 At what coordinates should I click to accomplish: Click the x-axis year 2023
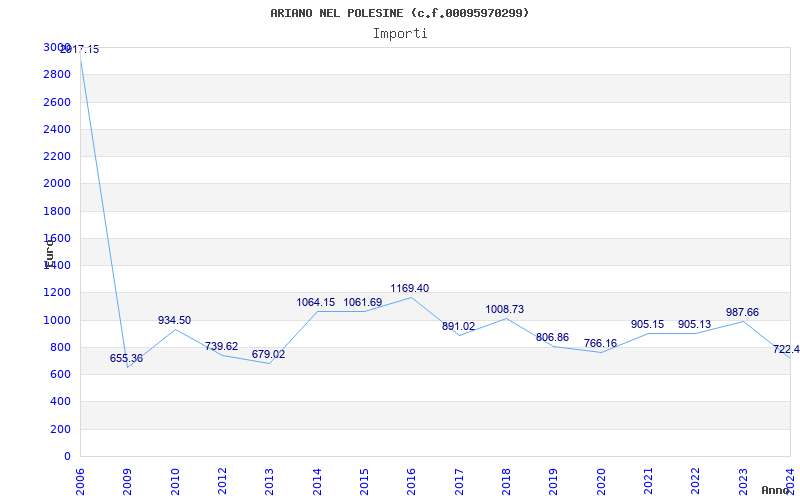(743, 481)
